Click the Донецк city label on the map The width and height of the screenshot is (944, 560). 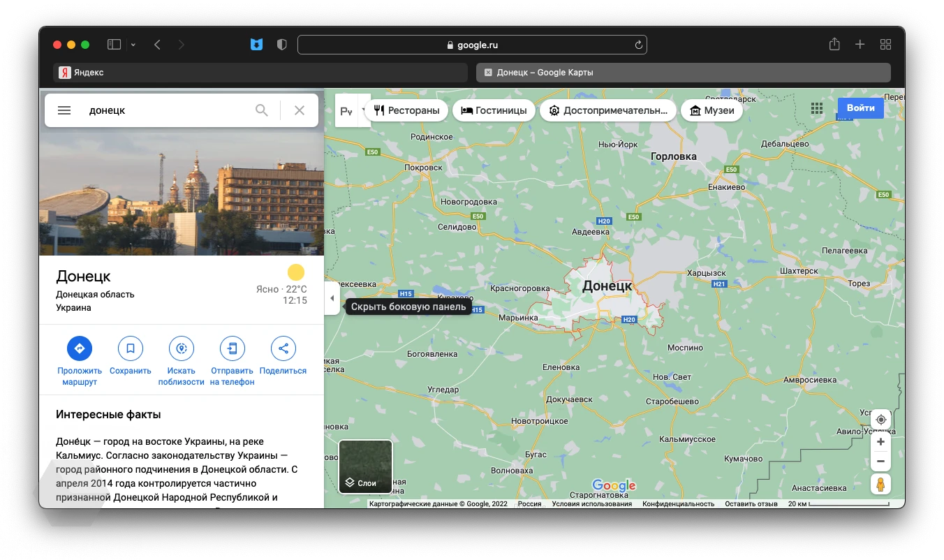[x=607, y=286]
